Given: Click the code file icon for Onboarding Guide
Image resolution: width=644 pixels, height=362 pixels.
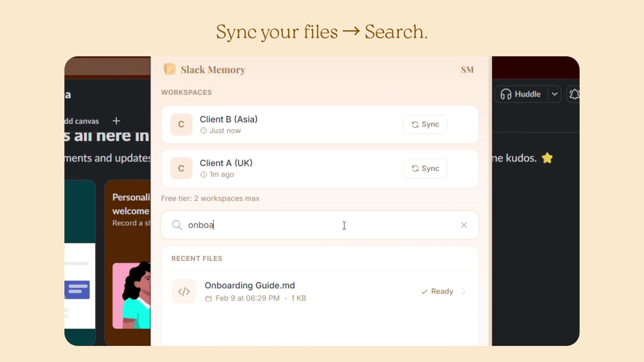Looking at the screenshot, I should coord(184,291).
